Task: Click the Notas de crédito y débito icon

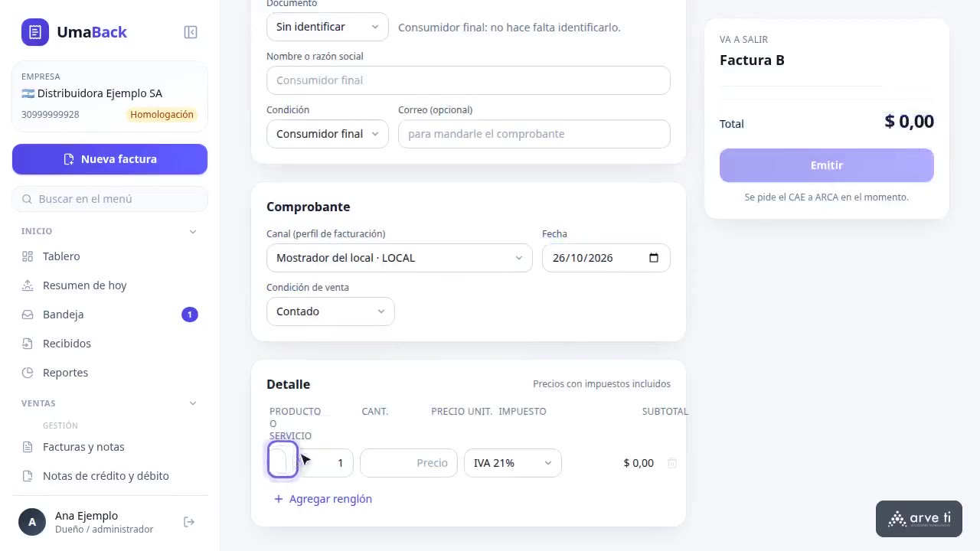Action: coord(28,476)
